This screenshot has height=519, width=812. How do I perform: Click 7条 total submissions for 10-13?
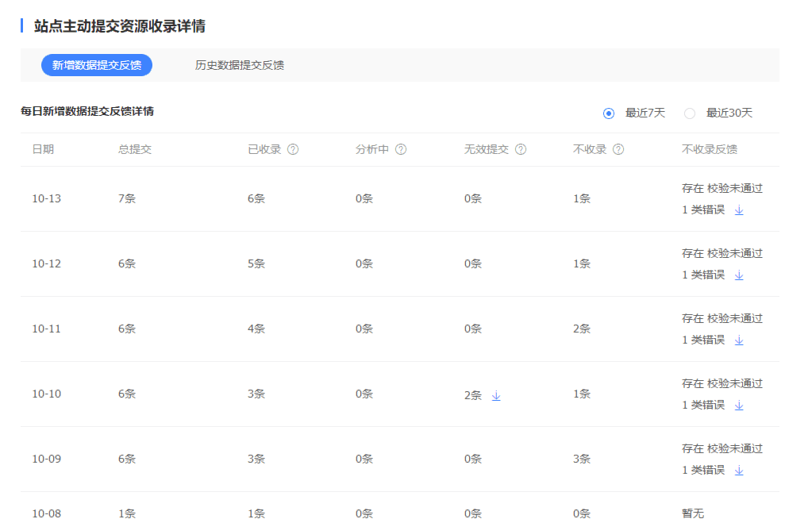127,199
